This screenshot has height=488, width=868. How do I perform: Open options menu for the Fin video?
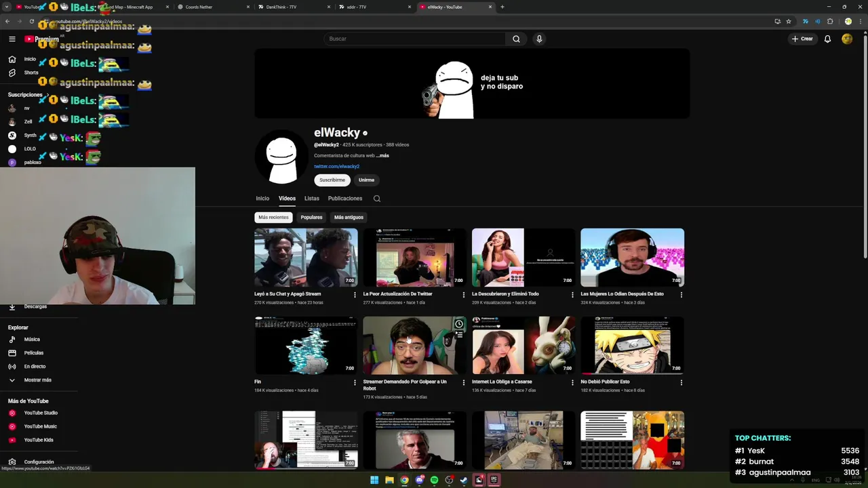point(355,382)
